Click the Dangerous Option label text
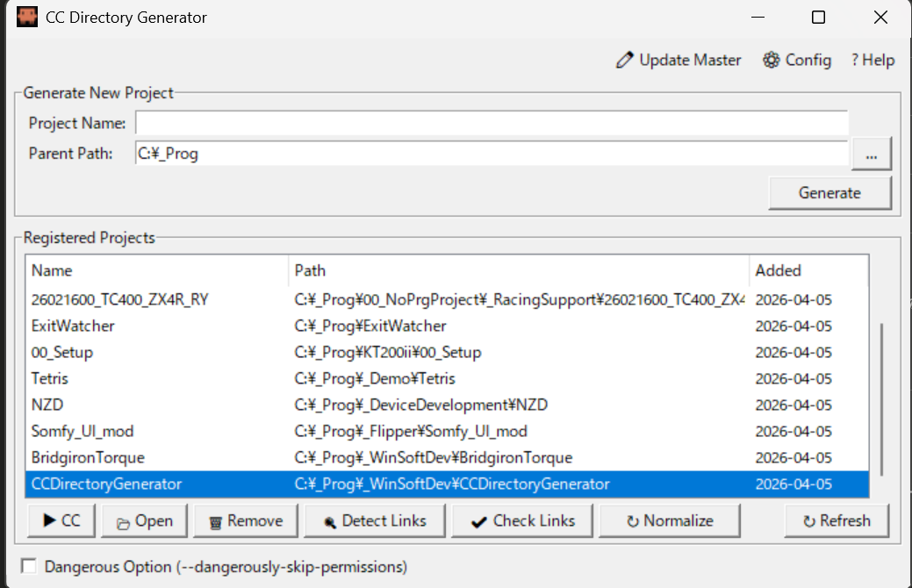 pyautogui.click(x=226, y=566)
